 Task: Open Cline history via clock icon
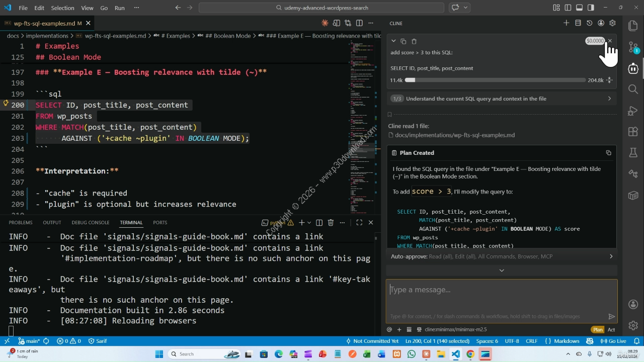tap(589, 23)
